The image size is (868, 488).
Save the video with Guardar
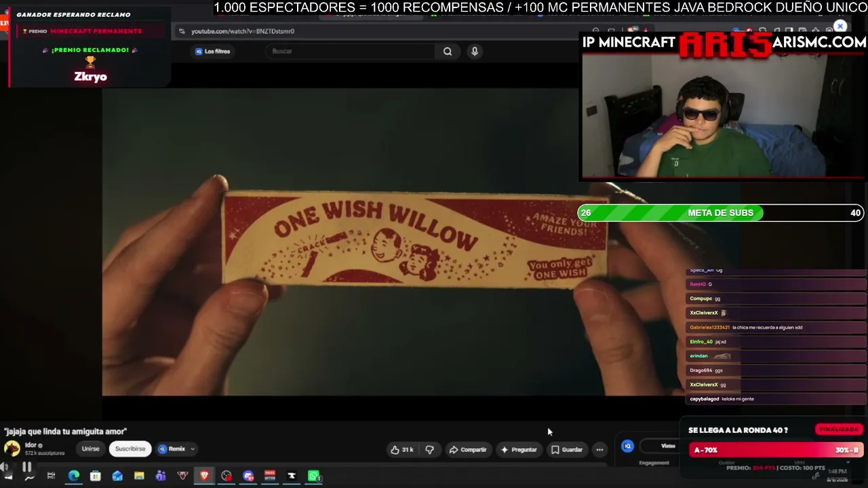pyautogui.click(x=567, y=449)
